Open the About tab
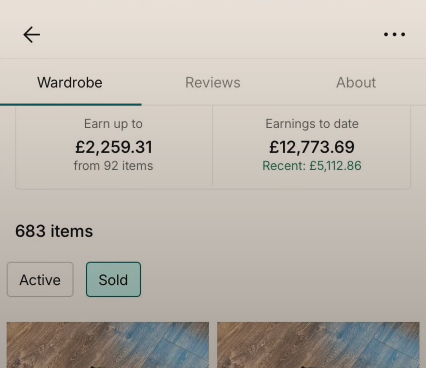 point(356,82)
